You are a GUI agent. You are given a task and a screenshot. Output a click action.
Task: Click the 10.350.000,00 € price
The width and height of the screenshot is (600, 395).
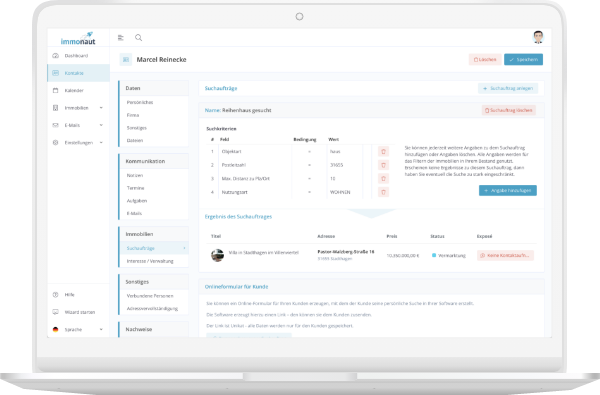tap(403, 255)
